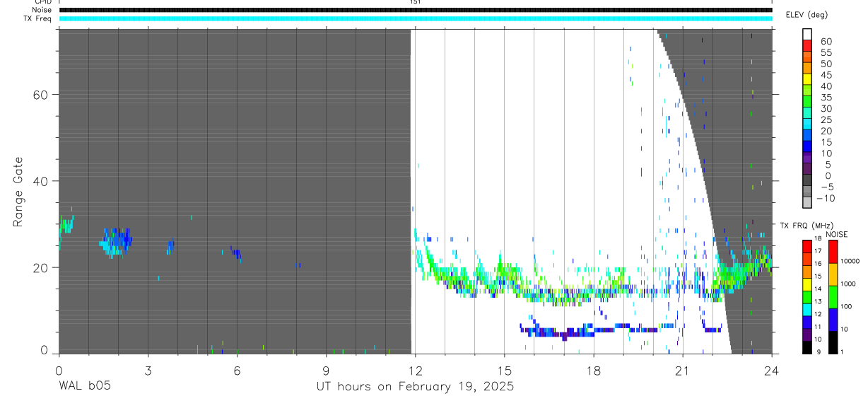The image size is (868, 401).
Task: Click the Range Gate 20 axis label
Action: tap(38, 268)
